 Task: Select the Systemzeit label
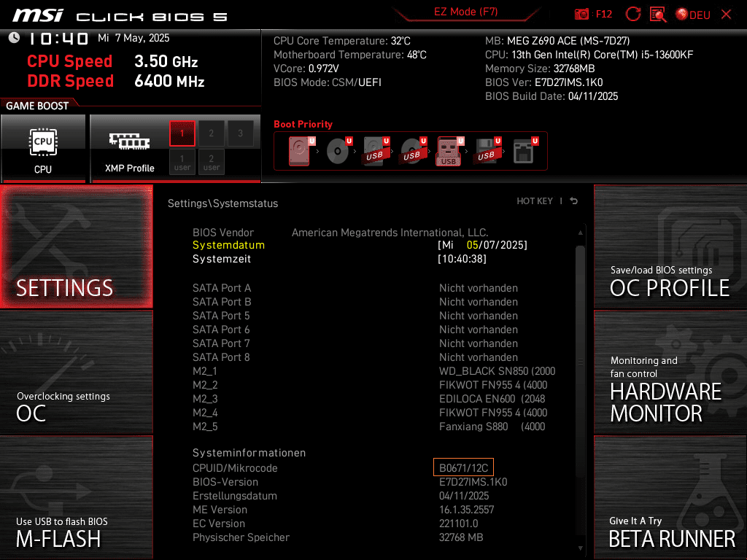pos(222,259)
